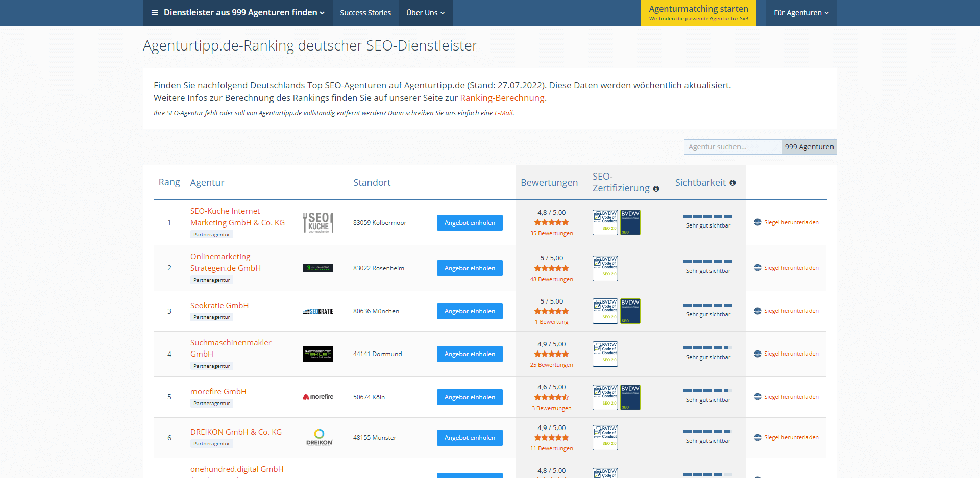
Task: Click Angebot einholen for Suchmaschinenmakler
Action: (x=470, y=354)
